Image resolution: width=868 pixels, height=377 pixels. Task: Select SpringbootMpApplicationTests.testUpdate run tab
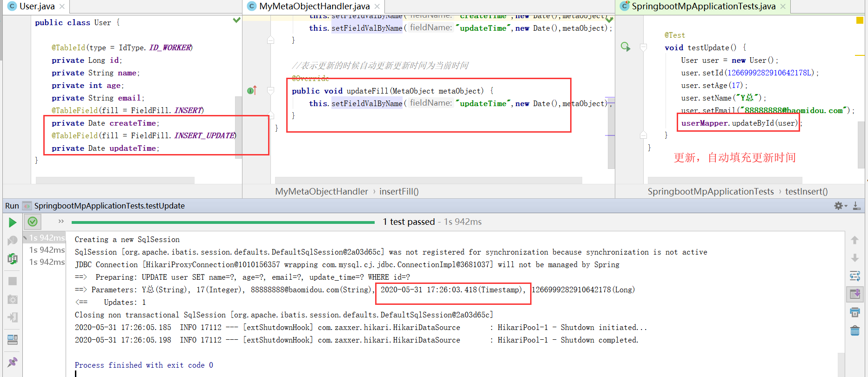109,206
